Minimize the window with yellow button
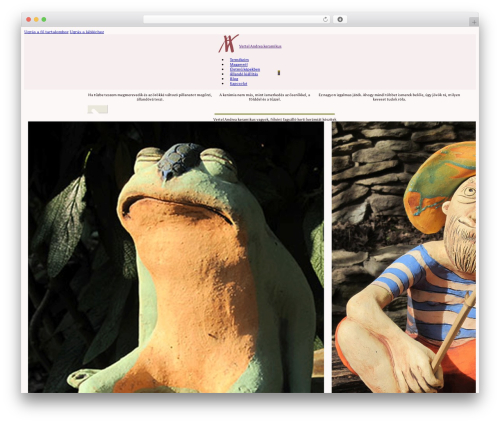The image size is (500, 423). (x=36, y=19)
